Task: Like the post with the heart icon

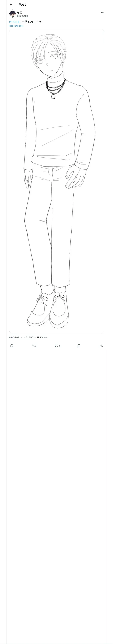Action: 56,346
